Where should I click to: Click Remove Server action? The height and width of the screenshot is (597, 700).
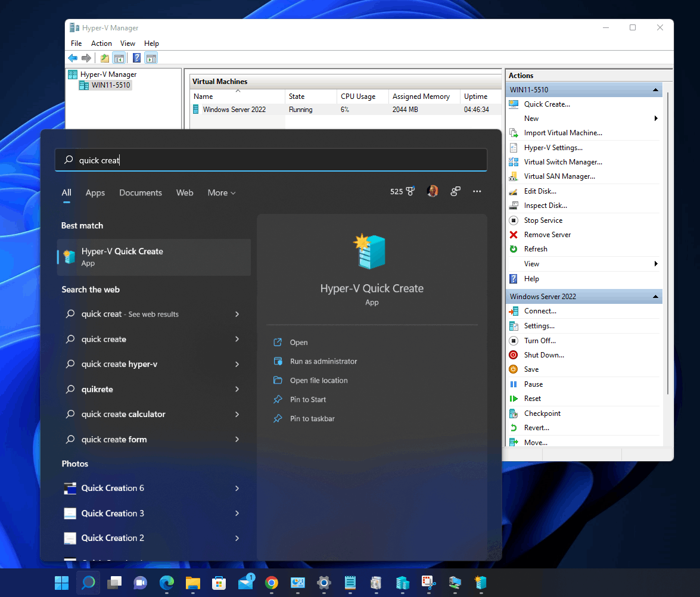click(547, 234)
